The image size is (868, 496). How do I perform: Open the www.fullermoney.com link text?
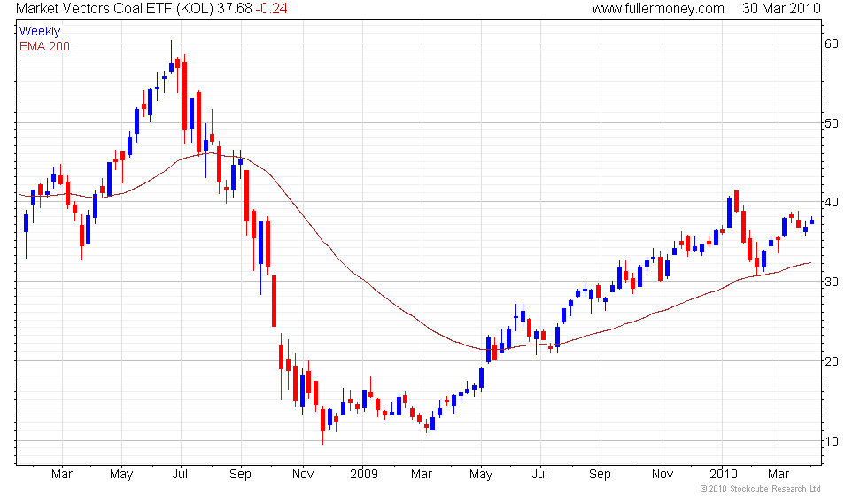[x=658, y=8]
